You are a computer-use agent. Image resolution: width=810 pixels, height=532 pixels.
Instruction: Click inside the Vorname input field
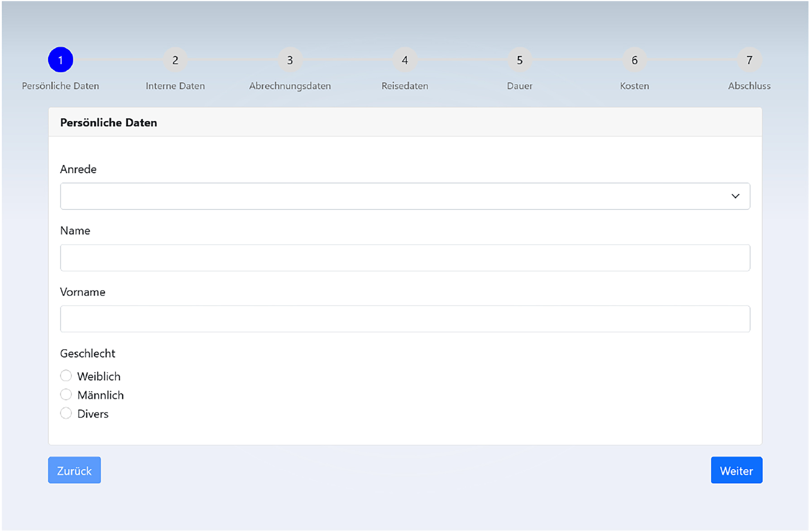tap(405, 318)
